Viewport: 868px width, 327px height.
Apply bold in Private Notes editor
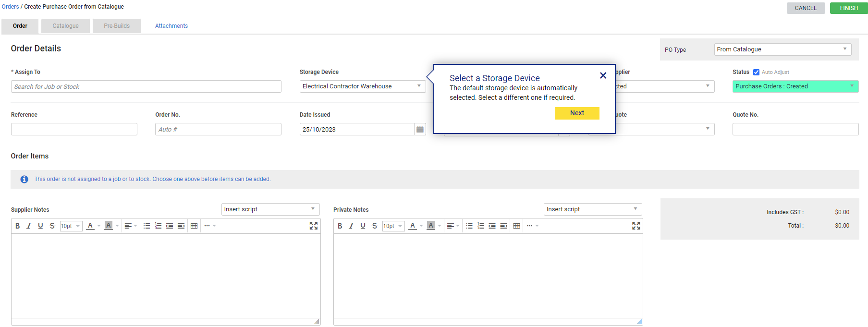[340, 226]
